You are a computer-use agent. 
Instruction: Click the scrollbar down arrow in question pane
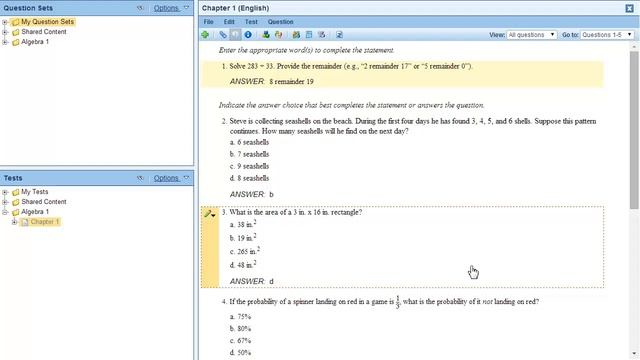634,354
